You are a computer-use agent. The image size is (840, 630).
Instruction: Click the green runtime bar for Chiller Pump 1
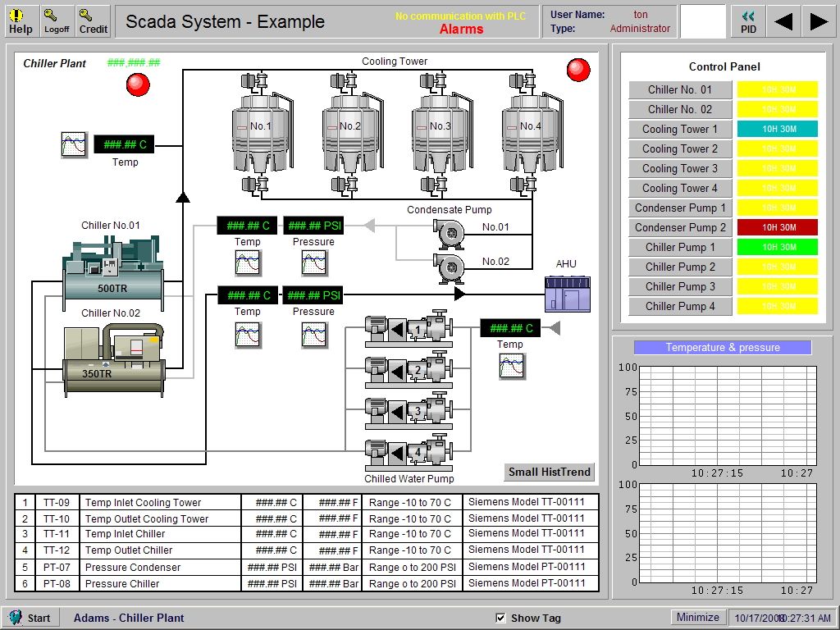[777, 247]
